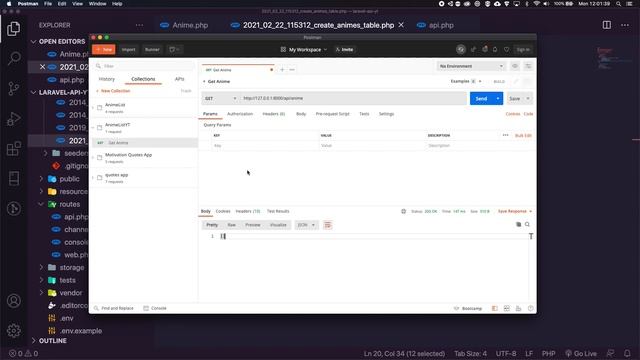Open the Console in Postman footer
Image resolution: width=640 pixels, height=360 pixels.
coord(155,308)
